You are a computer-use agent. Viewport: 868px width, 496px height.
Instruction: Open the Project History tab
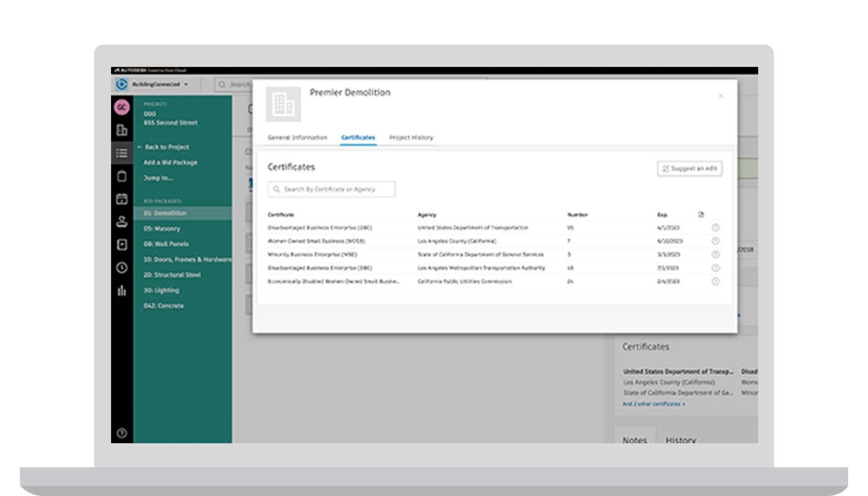click(411, 138)
